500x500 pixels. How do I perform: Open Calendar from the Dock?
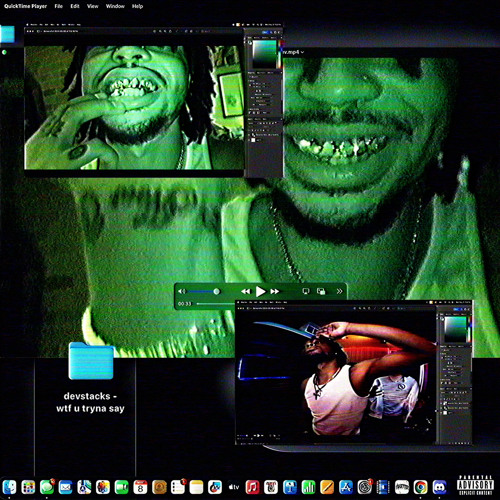tap(140, 487)
